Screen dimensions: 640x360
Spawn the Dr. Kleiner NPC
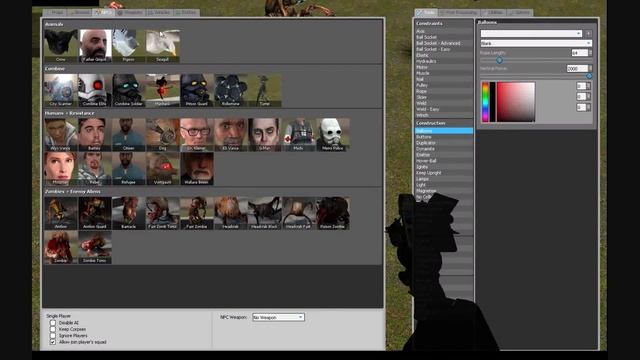(x=197, y=135)
